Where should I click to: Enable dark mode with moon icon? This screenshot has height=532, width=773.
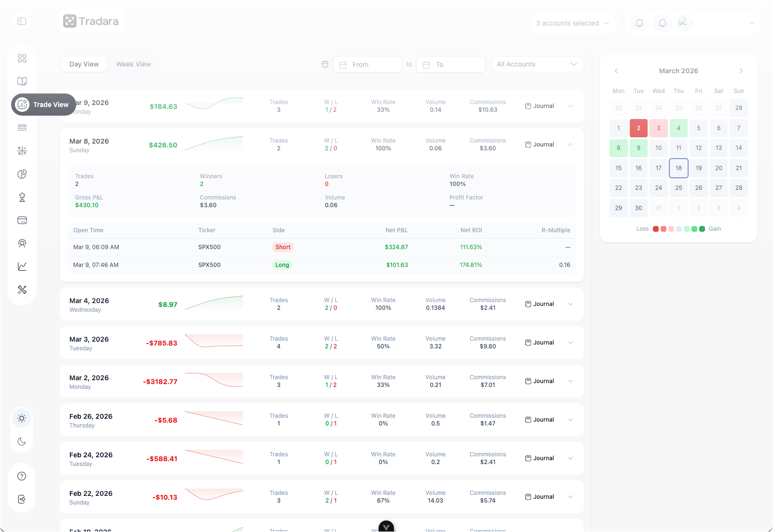click(22, 441)
